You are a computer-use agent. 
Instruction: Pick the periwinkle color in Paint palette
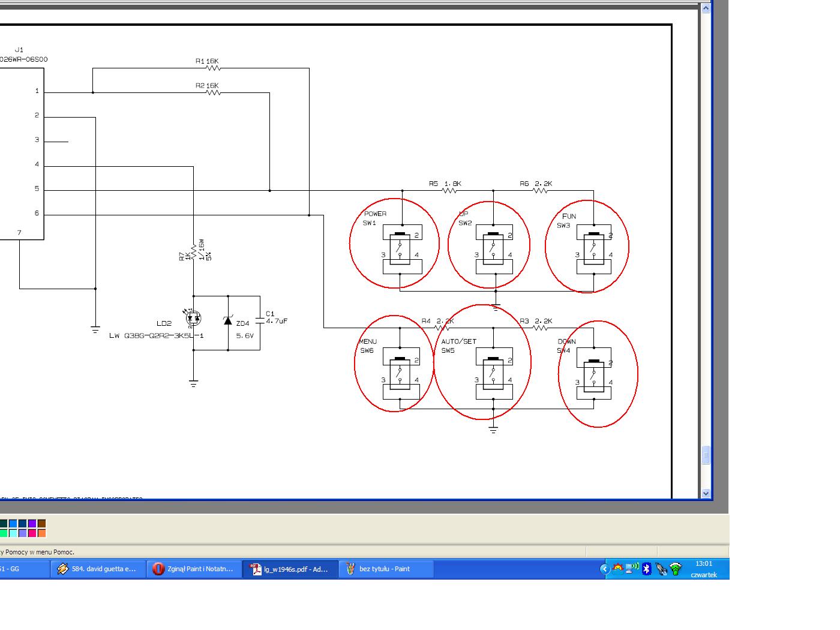[x=22, y=533]
